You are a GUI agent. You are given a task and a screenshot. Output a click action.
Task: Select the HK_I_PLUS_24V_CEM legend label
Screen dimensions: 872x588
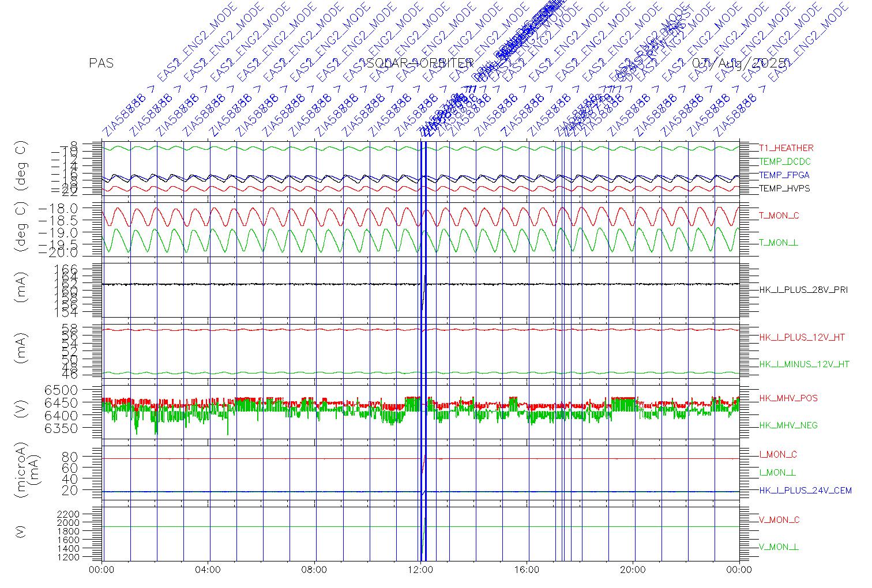pos(805,491)
